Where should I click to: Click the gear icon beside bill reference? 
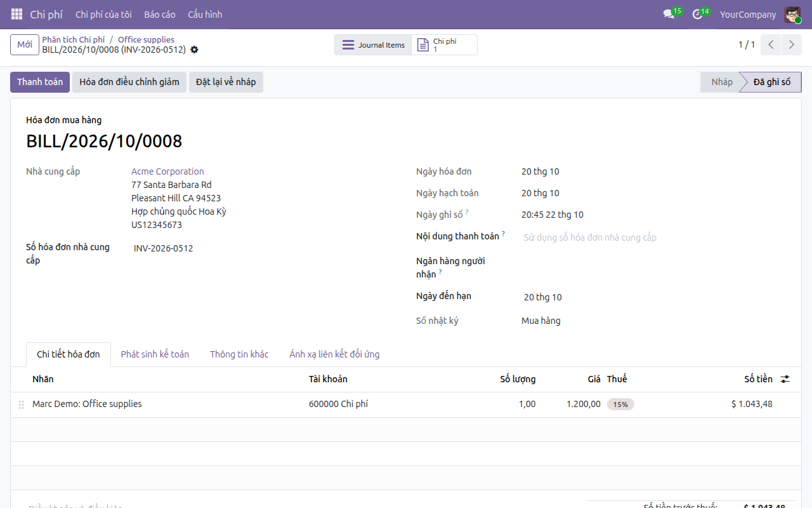[x=194, y=50]
